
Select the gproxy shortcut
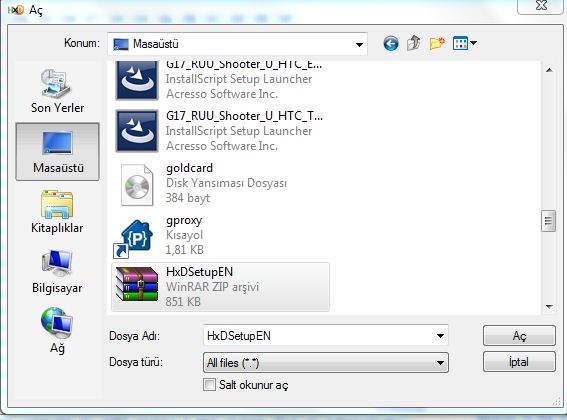221,235
